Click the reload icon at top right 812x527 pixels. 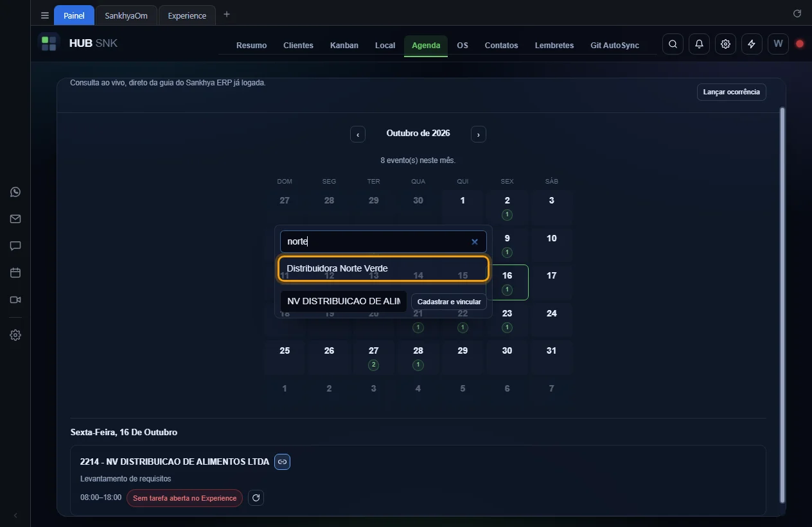797,13
